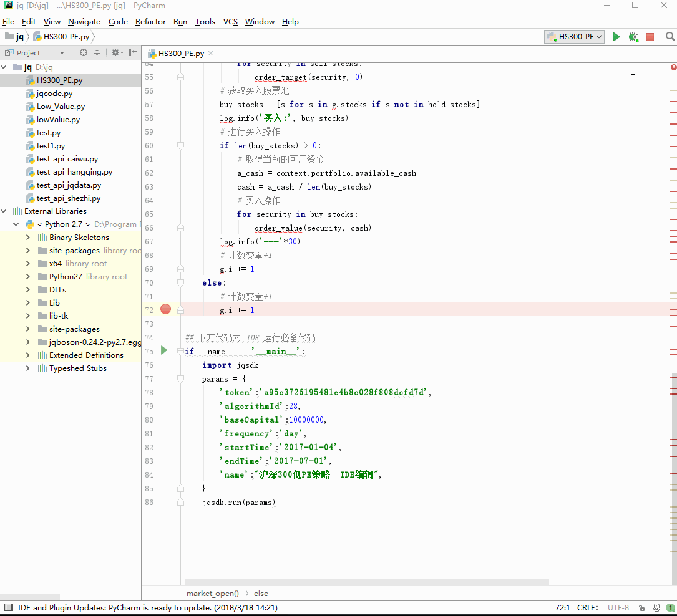Toggle file read-only lock in status bar
The image size is (677, 616).
643,607
